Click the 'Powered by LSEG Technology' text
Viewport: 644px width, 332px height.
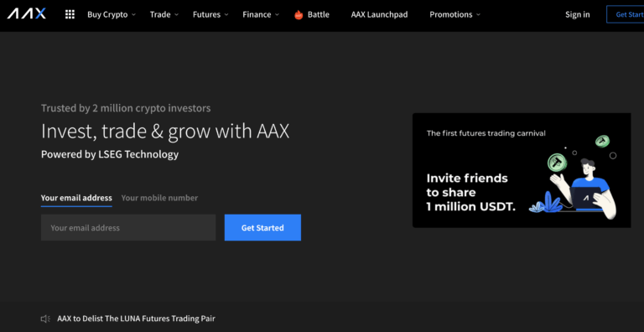click(x=110, y=154)
